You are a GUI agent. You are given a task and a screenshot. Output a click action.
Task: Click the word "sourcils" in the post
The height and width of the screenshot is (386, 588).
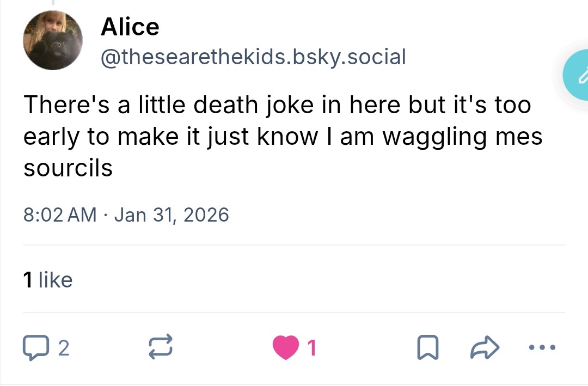coord(68,168)
